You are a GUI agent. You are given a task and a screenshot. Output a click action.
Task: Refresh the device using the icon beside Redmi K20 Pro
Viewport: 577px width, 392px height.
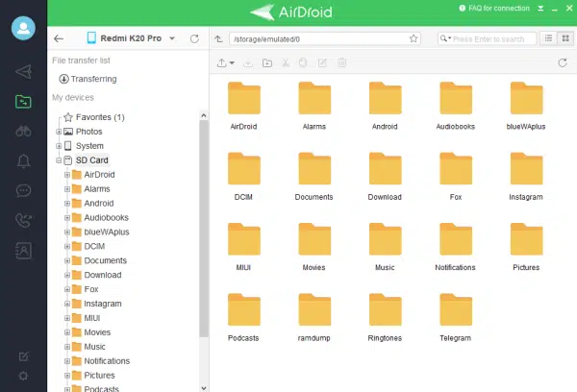194,38
